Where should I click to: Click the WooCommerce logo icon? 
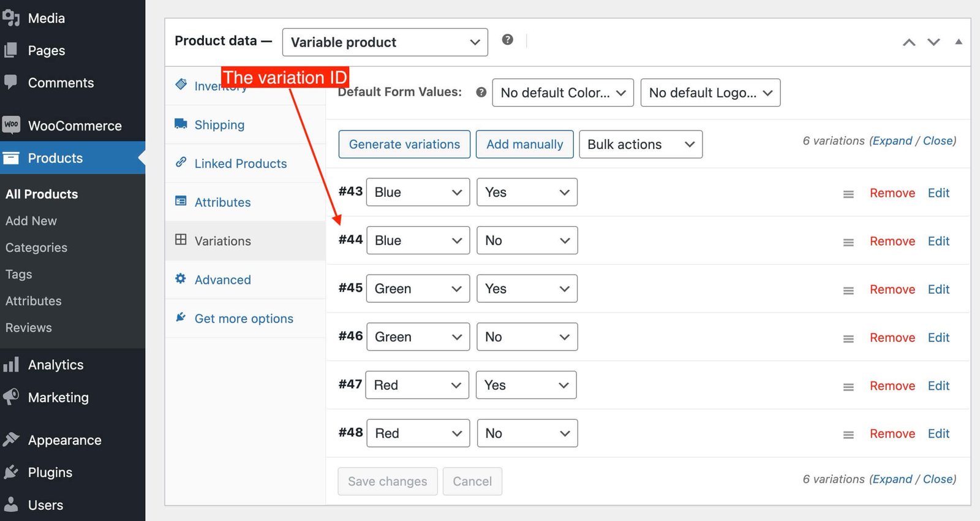(11, 125)
